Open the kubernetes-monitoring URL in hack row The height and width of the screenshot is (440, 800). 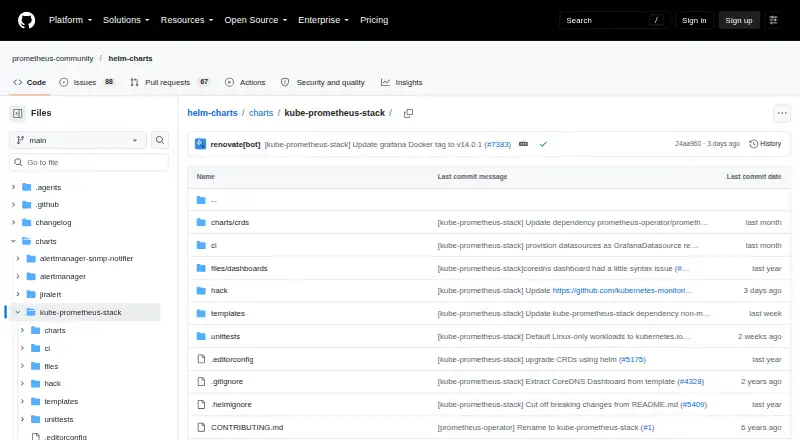[x=622, y=290]
